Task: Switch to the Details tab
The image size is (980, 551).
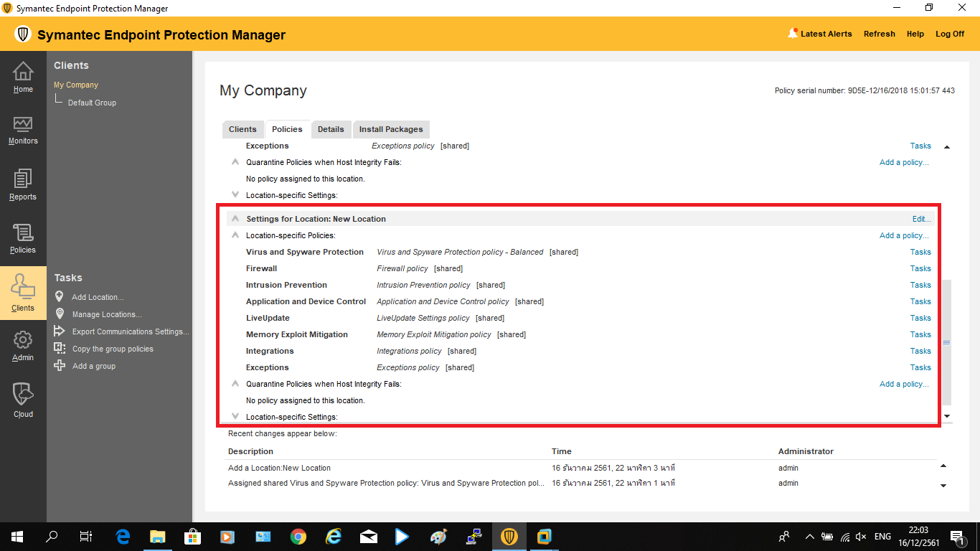Action: click(x=331, y=129)
